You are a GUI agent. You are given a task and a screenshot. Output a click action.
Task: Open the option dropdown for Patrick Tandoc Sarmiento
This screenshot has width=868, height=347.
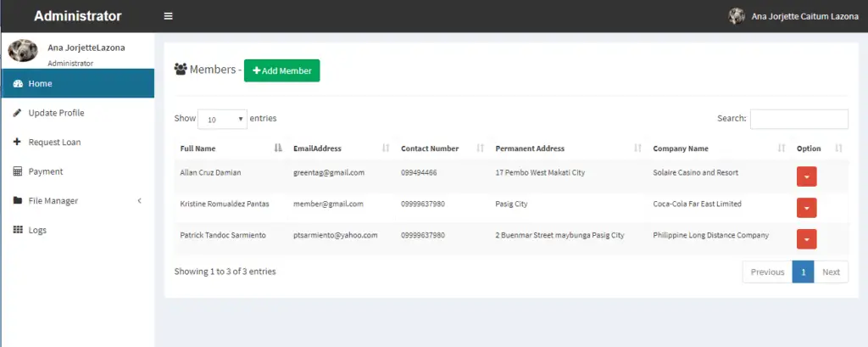click(x=807, y=239)
